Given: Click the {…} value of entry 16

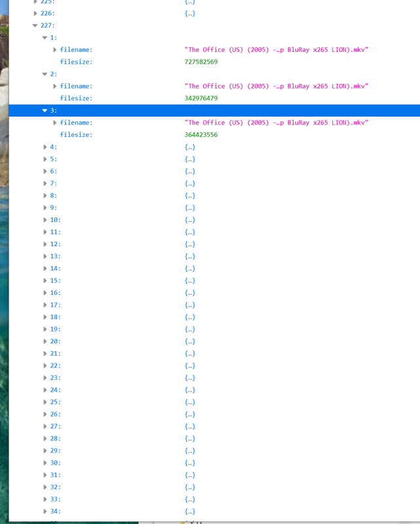Looking at the screenshot, I should point(190,293).
